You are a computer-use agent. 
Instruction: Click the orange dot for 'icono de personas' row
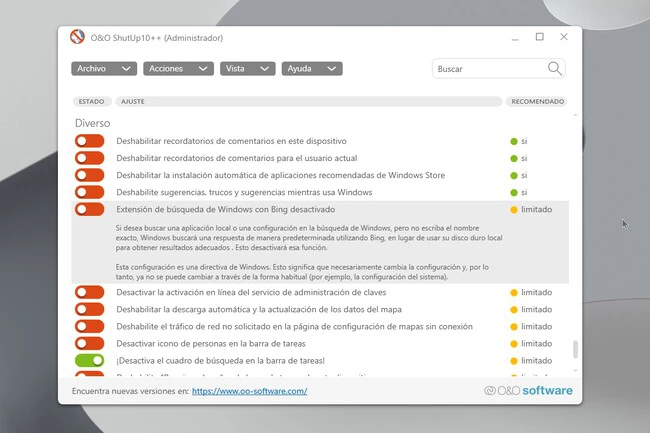tap(514, 343)
